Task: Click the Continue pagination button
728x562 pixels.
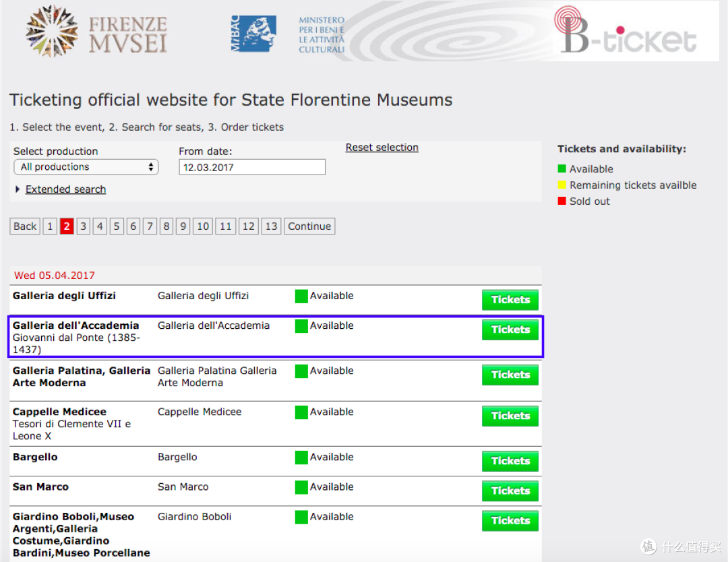Action: [x=309, y=226]
